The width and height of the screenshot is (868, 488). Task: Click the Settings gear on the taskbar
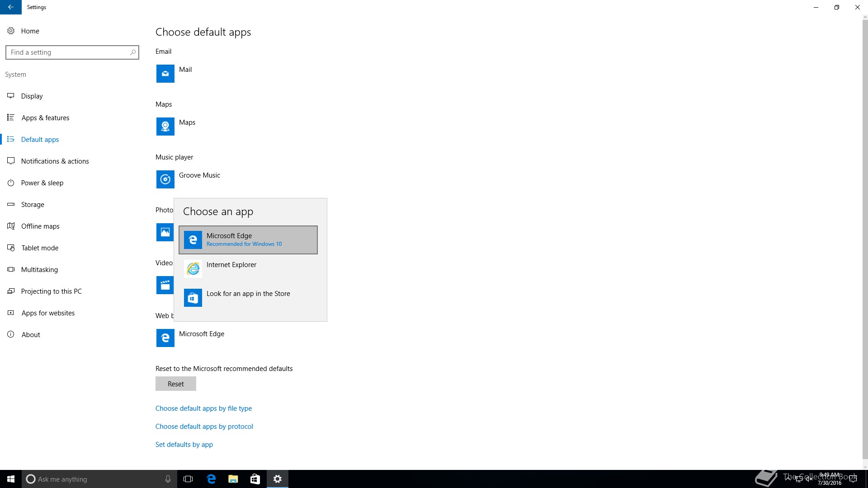pyautogui.click(x=278, y=479)
